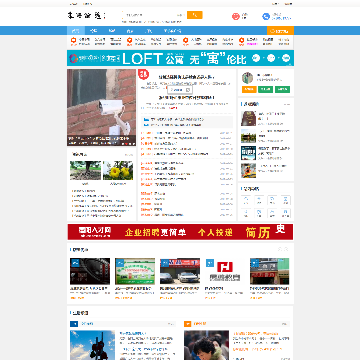Viewport: 360px width, 360px height.
Task: Click the third icon in shortcut grid bottom row
Action: pyautogui.click(x=272, y=213)
